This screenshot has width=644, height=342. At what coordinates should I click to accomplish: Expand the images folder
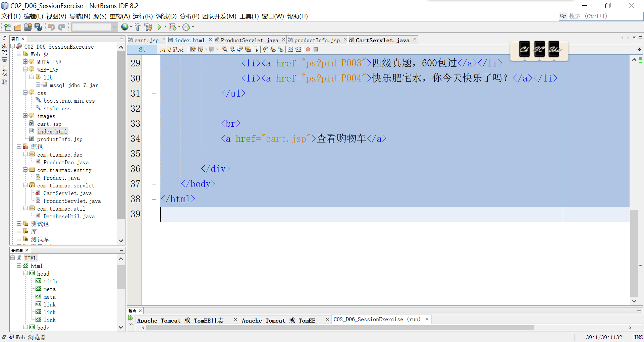[x=25, y=116]
